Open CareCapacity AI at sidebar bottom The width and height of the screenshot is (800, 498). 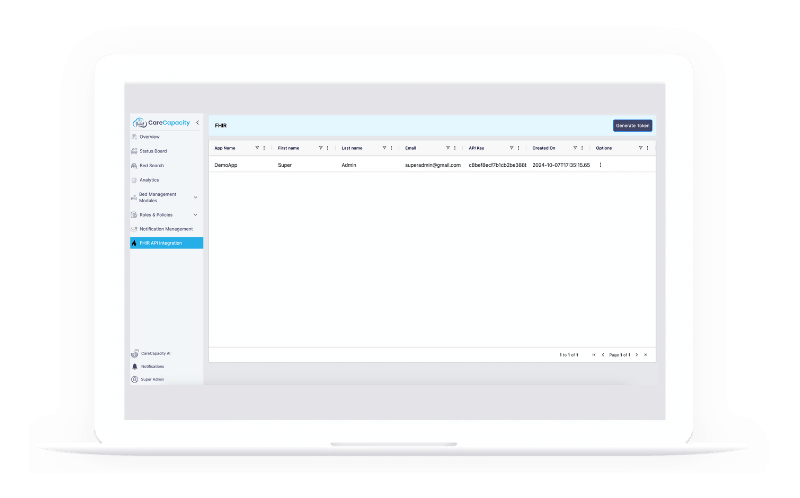[134, 354]
